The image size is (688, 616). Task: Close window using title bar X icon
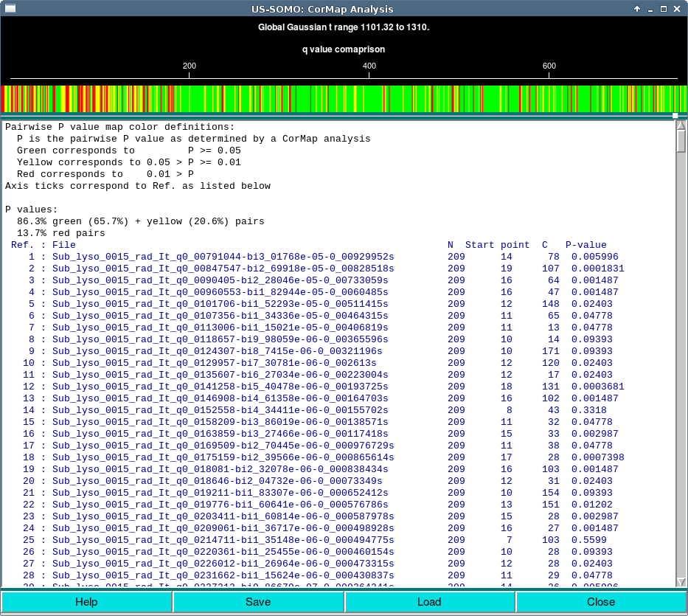678,9
